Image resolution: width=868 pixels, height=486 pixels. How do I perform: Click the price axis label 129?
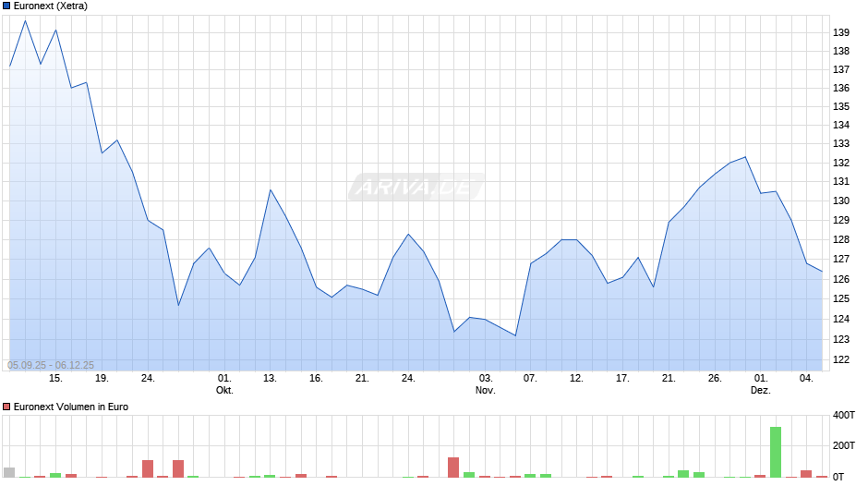pyautogui.click(x=841, y=221)
